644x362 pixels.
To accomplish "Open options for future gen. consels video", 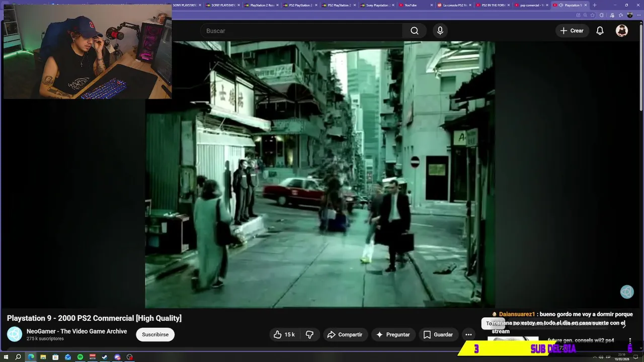I will [x=629, y=341].
